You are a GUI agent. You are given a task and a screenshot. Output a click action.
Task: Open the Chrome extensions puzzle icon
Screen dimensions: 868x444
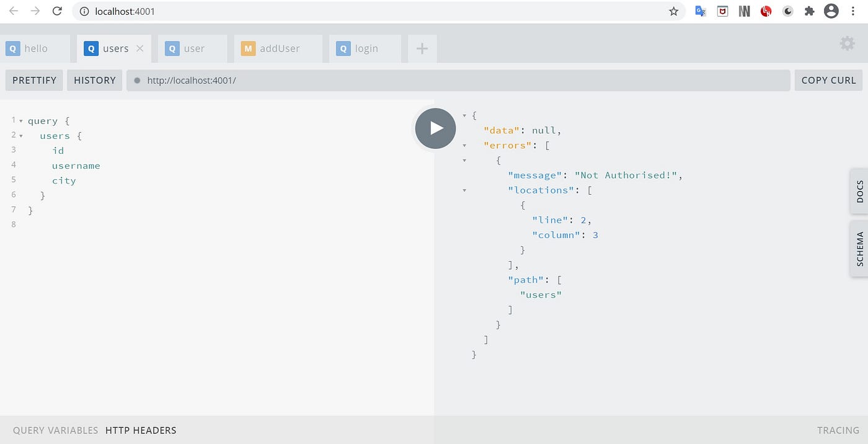[809, 11]
